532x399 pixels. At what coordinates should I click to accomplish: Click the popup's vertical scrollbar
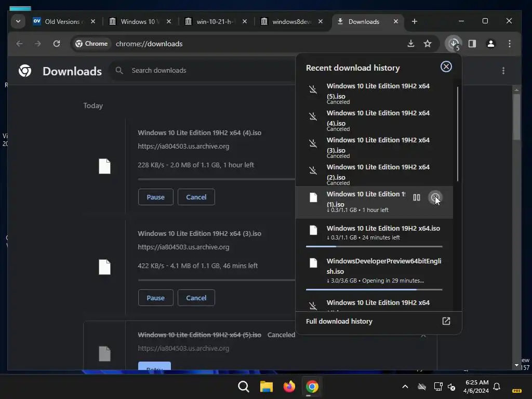point(457,134)
